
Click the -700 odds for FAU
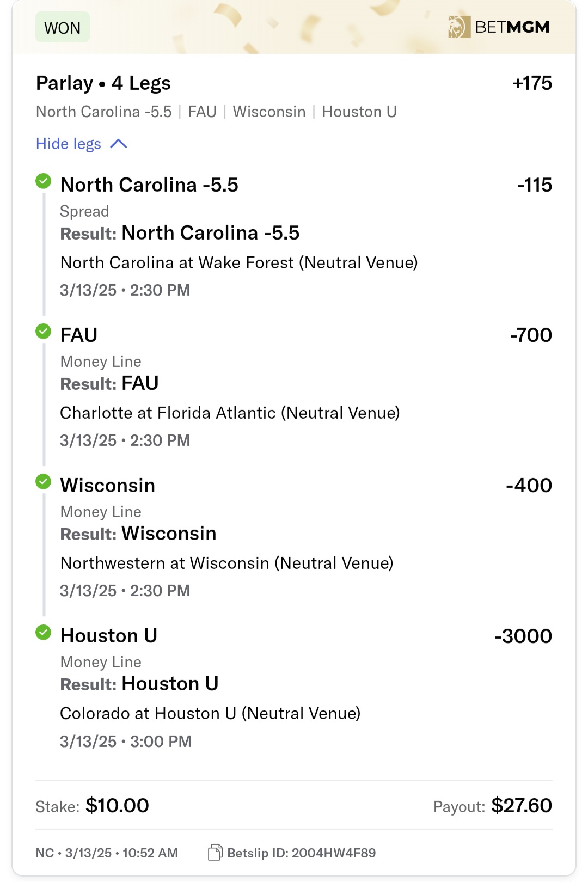[531, 335]
